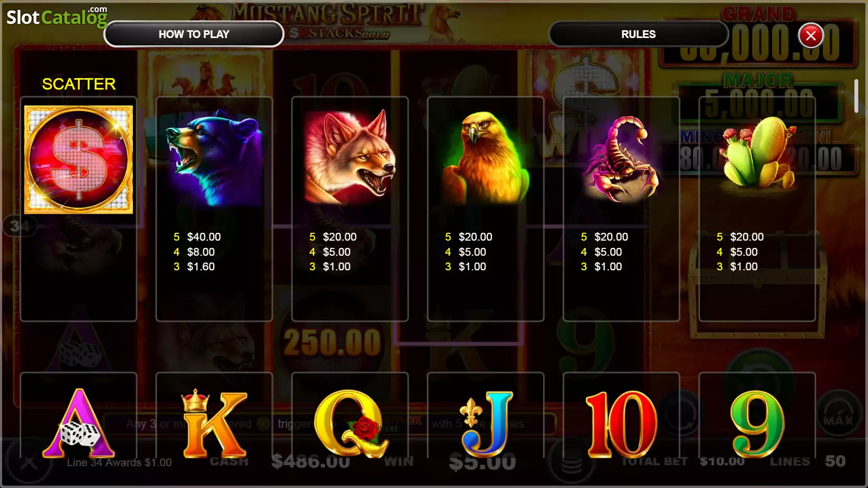Click the purple scorpion symbol
The height and width of the screenshot is (488, 868).
(x=621, y=159)
